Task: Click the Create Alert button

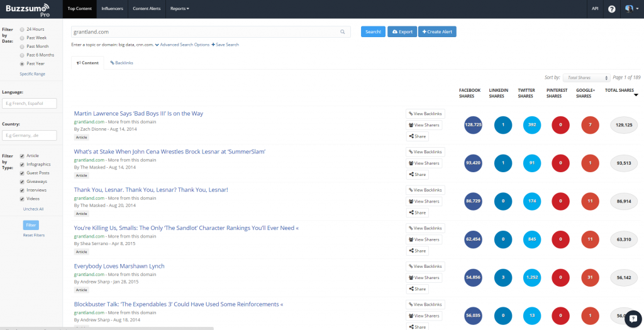Action: 437,31
